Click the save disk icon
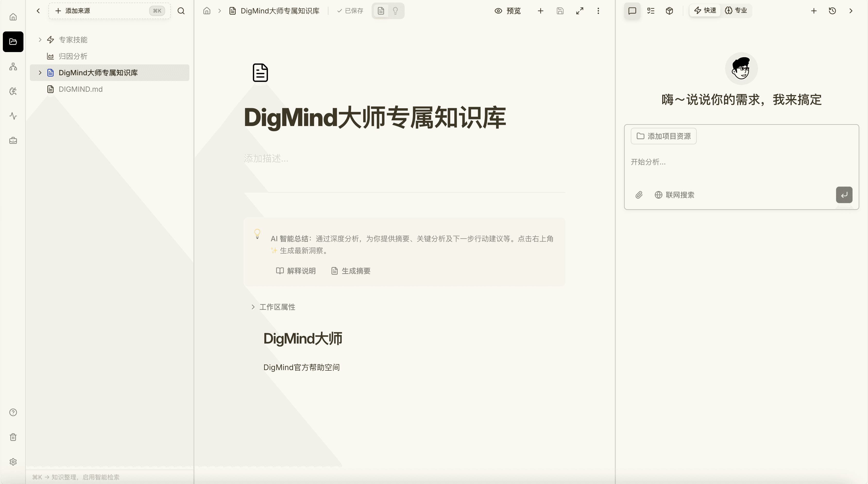The image size is (868, 484). [x=560, y=11]
